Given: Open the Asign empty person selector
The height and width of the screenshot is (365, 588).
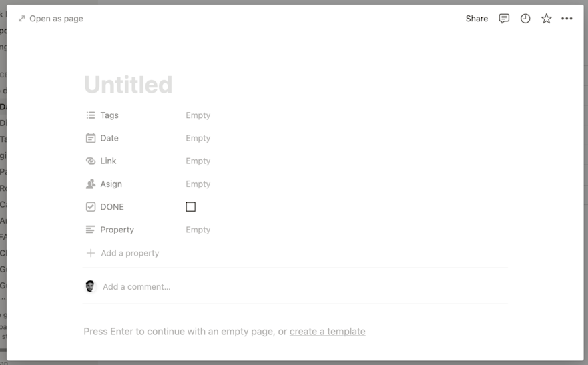Looking at the screenshot, I should (198, 184).
